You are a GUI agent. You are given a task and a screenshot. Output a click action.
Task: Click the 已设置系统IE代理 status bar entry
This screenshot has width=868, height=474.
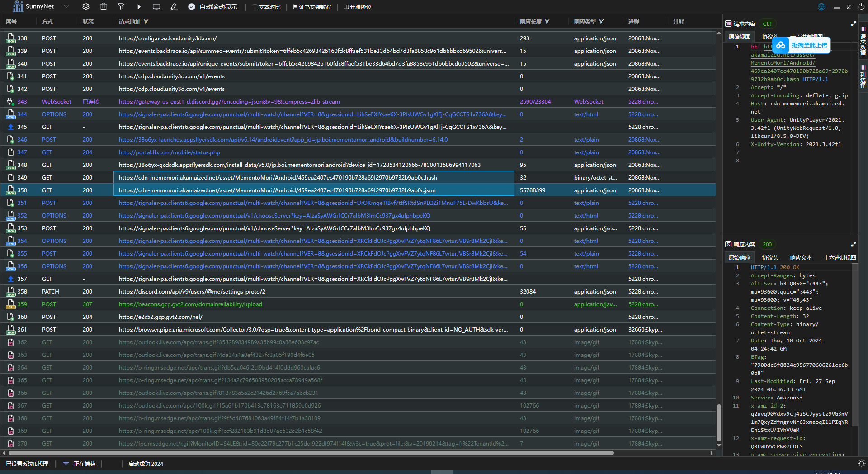(27, 464)
